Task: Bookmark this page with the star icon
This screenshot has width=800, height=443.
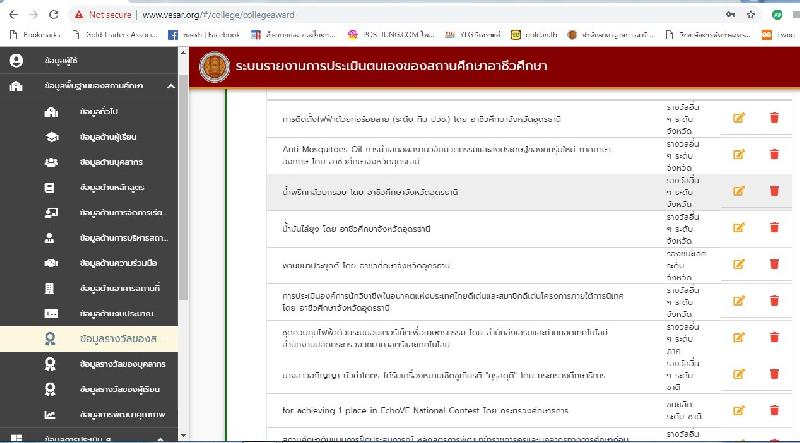Action: pyautogui.click(x=751, y=15)
